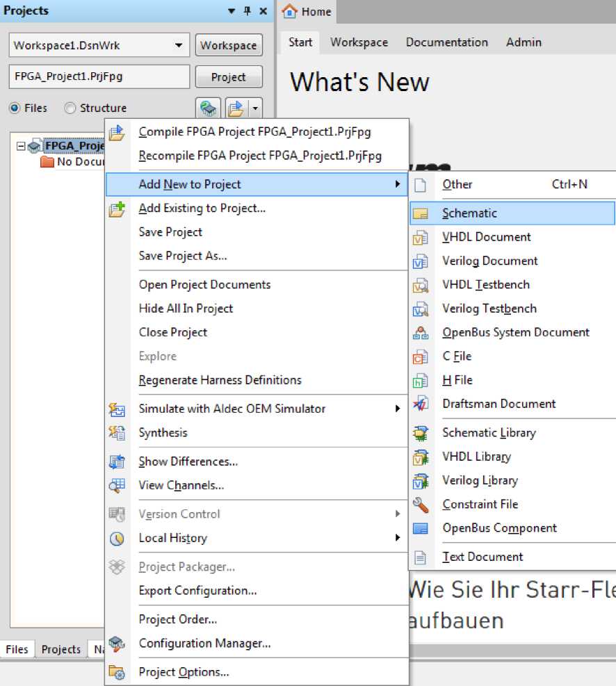Screen dimensions: 616x686
Task: Click the compile project icon beside Structure
Action: pyautogui.click(x=208, y=108)
